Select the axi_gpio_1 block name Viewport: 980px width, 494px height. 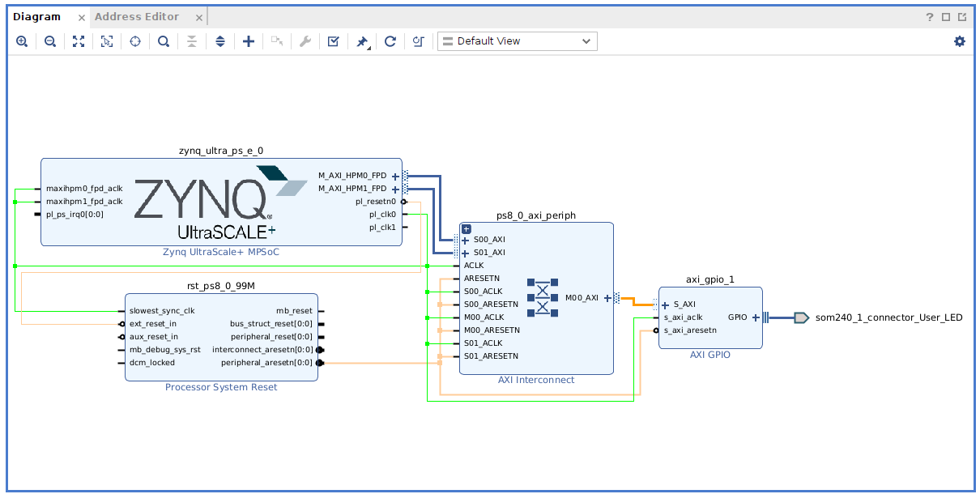click(710, 279)
